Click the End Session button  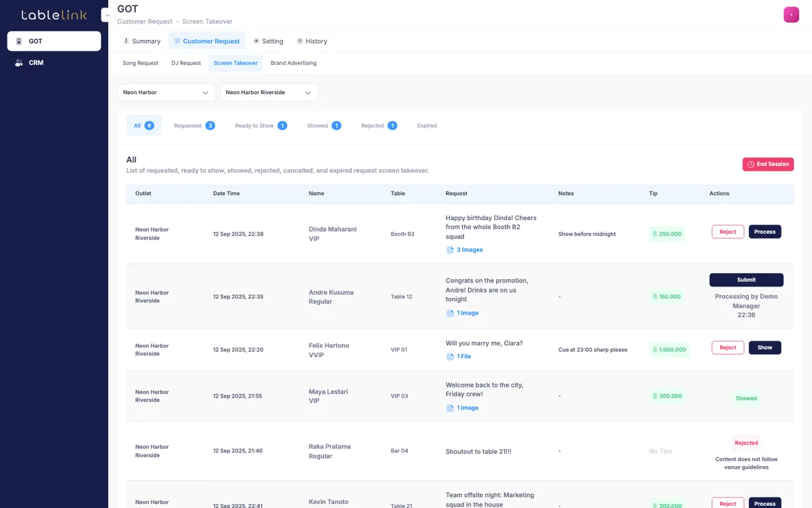click(x=768, y=165)
